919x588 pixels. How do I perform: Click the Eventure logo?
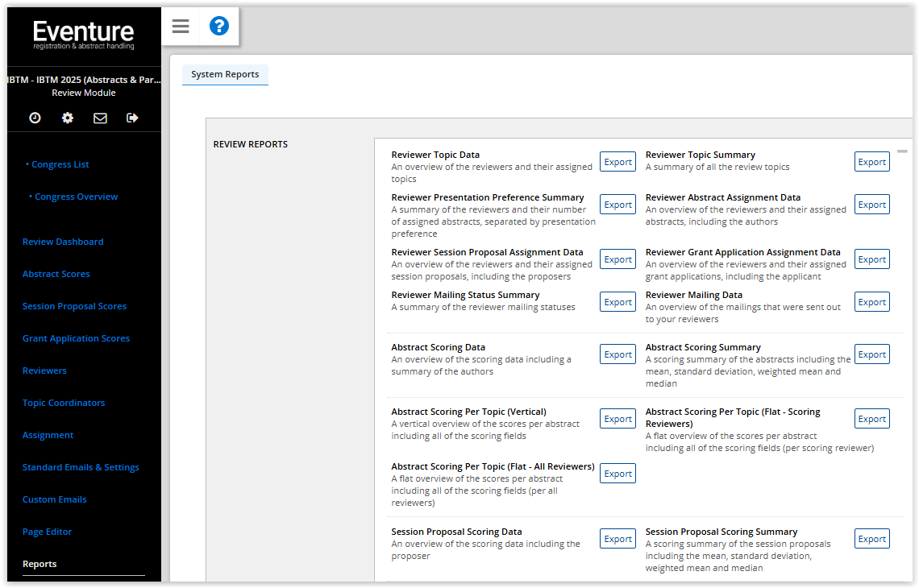point(84,34)
